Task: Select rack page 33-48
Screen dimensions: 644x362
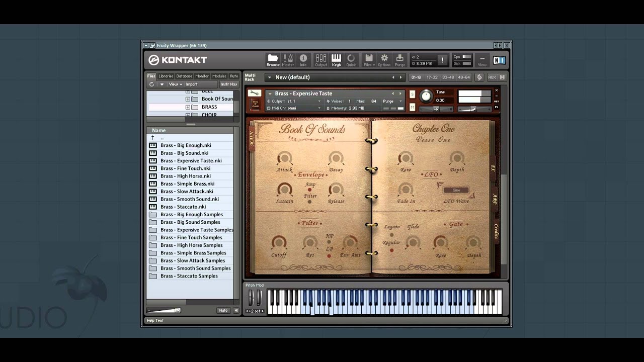Action: coord(448,77)
